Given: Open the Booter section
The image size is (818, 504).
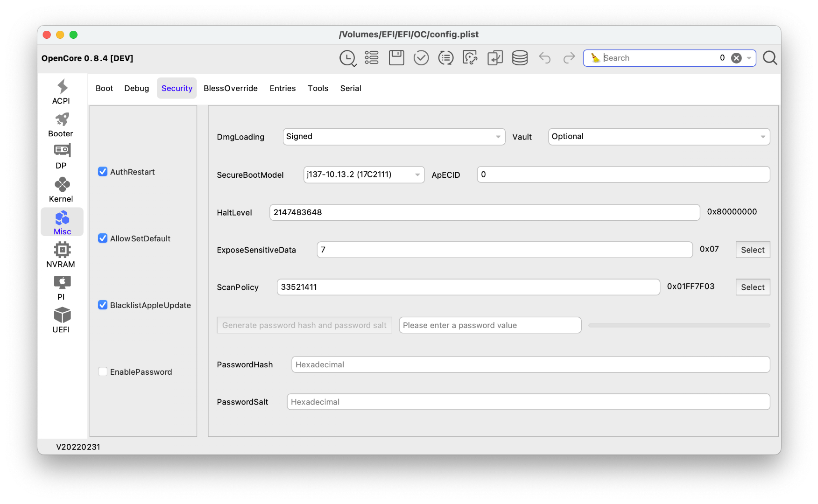Looking at the screenshot, I should tap(61, 125).
